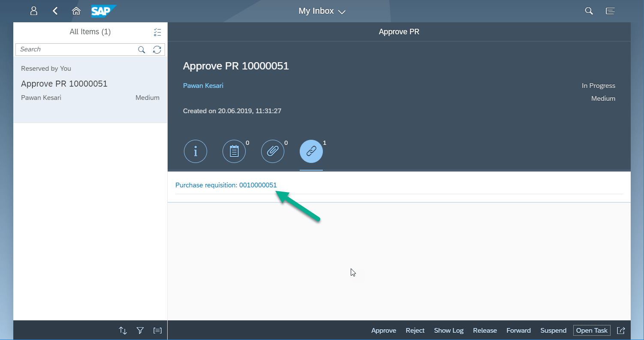Screen dimensions: 644x340
Task: Expand the My Inbox title dropdown
Action: tap(342, 12)
